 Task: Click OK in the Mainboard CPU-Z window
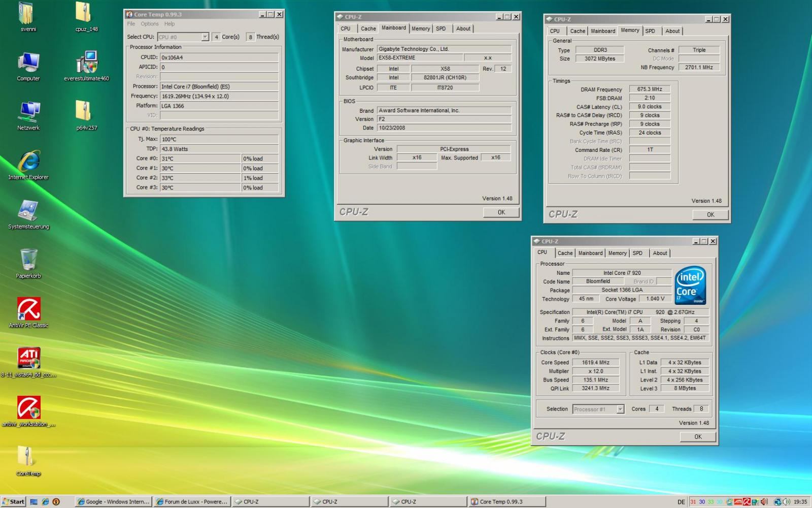[501, 212]
